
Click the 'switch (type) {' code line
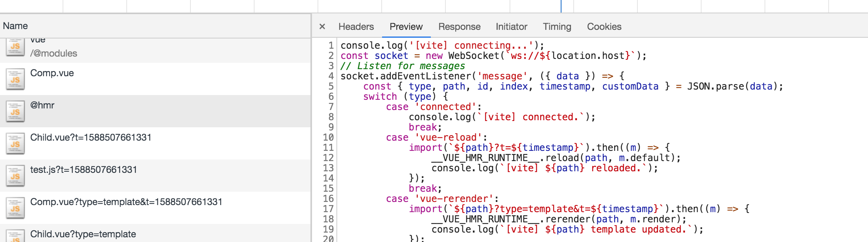[x=405, y=97]
